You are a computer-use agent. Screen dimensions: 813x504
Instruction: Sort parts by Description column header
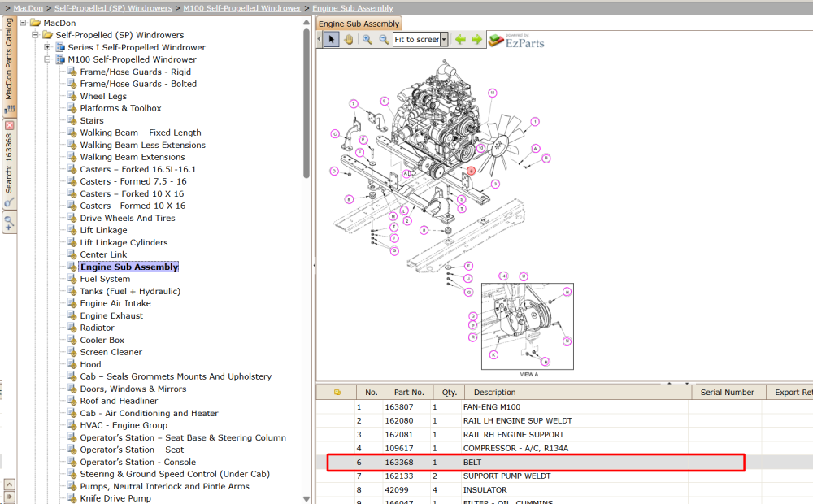point(578,393)
